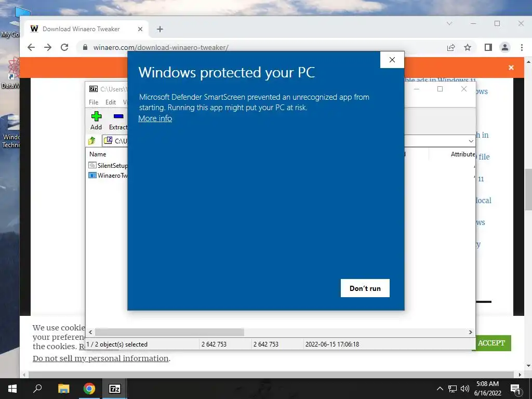Click the 2022-06-15 date in status bar

tap(332, 344)
